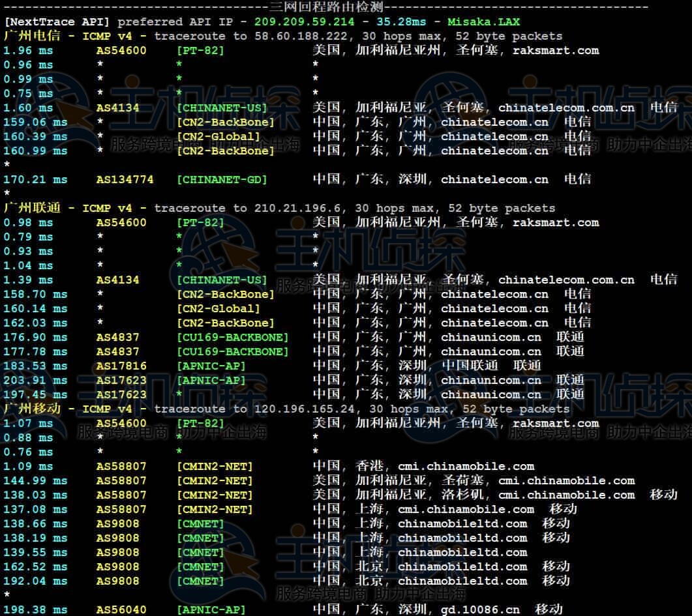
Task: Click the 144.99 ms latency value
Action: coord(35,480)
